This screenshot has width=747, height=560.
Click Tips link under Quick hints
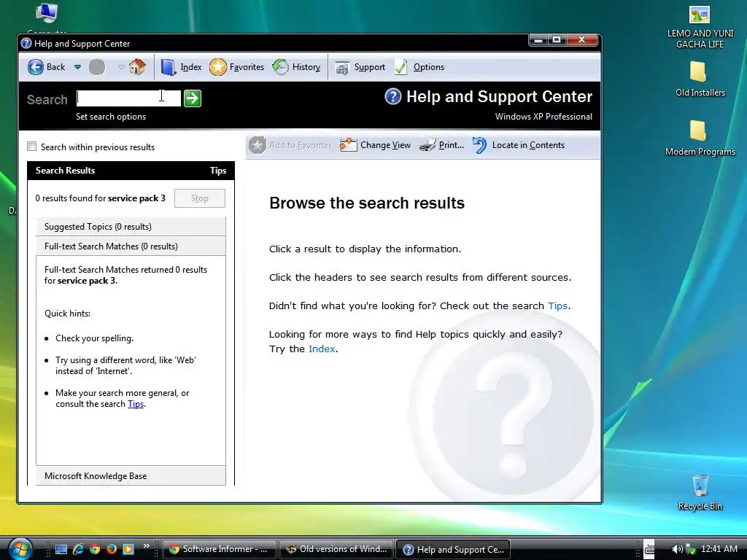136,404
